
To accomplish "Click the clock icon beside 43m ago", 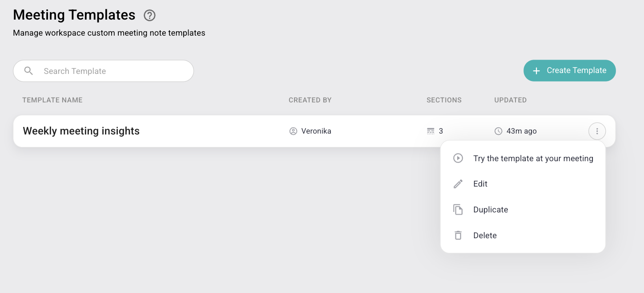I will (499, 131).
